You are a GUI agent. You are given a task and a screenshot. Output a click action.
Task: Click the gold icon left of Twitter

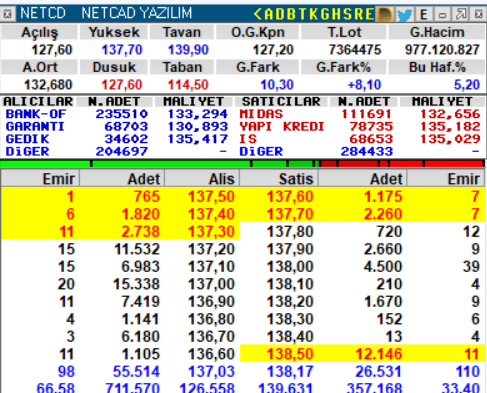pos(384,14)
